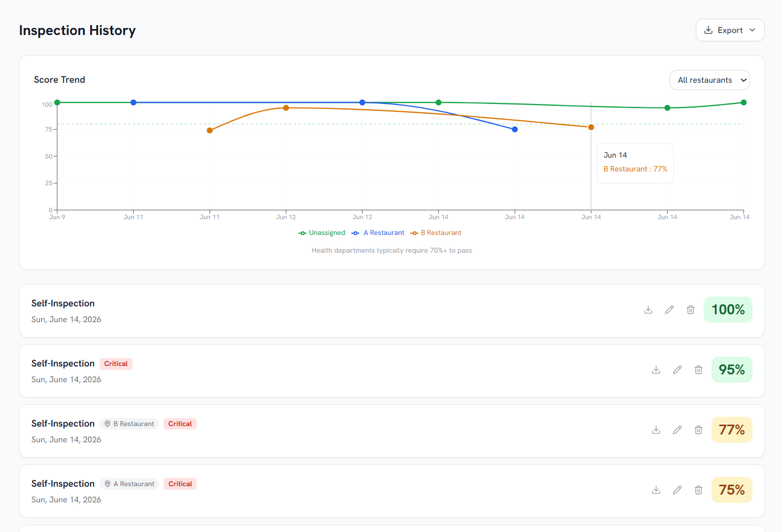Open the A Restaurant location tag
The image size is (782, 532).
point(129,484)
